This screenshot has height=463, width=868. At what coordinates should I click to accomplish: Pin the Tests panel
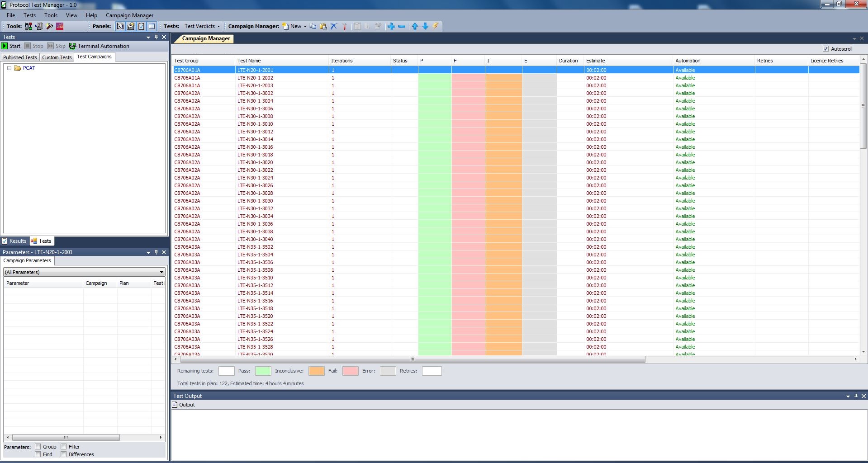(x=156, y=37)
